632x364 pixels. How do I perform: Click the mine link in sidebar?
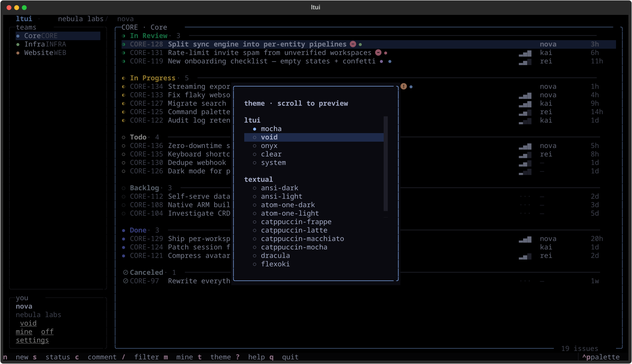pyautogui.click(x=24, y=332)
